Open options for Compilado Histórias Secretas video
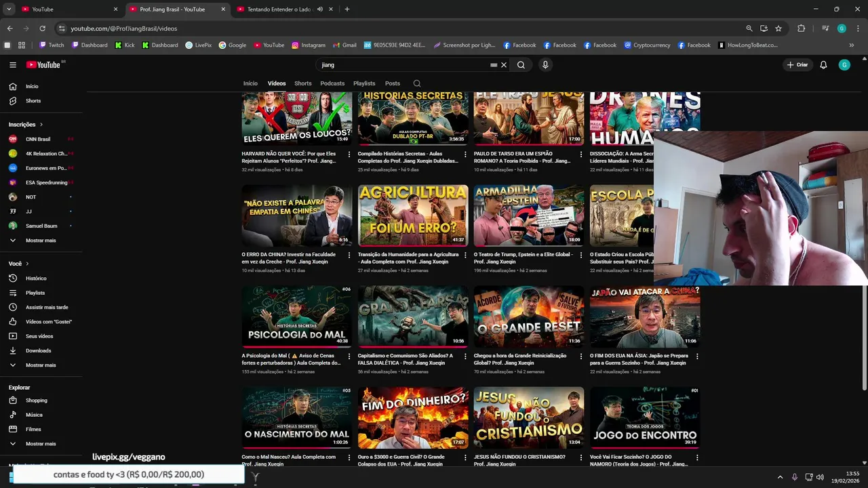The height and width of the screenshot is (488, 868). (x=465, y=155)
